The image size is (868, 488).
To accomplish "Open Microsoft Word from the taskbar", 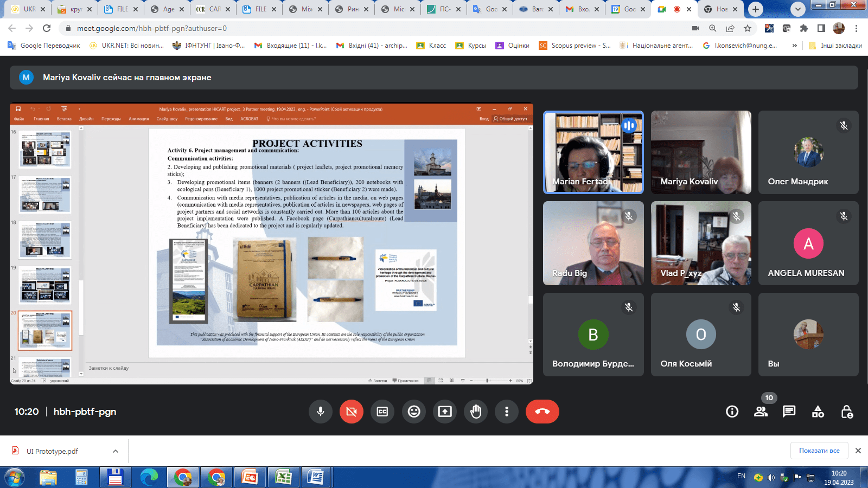I will (x=316, y=477).
